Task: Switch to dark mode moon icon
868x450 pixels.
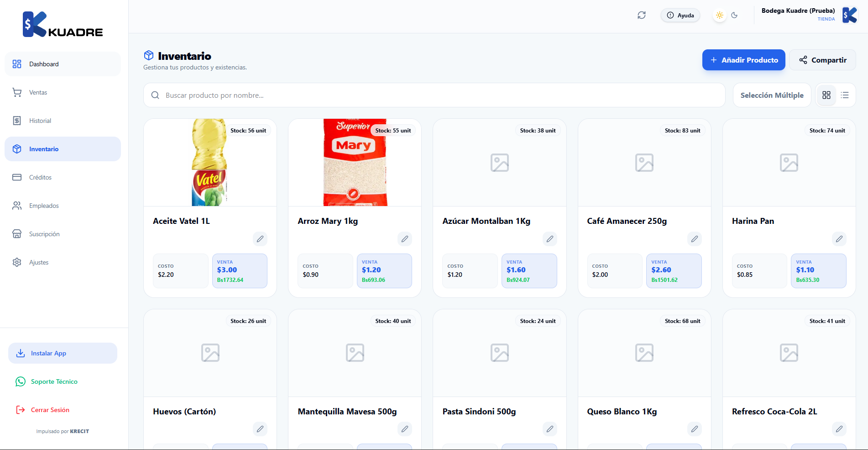Action: point(734,15)
